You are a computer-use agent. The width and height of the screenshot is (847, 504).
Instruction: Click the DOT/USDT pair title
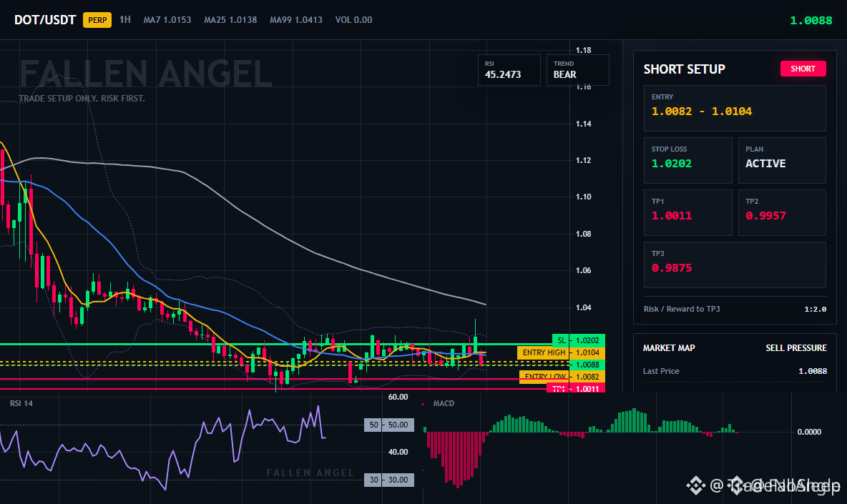(x=45, y=20)
